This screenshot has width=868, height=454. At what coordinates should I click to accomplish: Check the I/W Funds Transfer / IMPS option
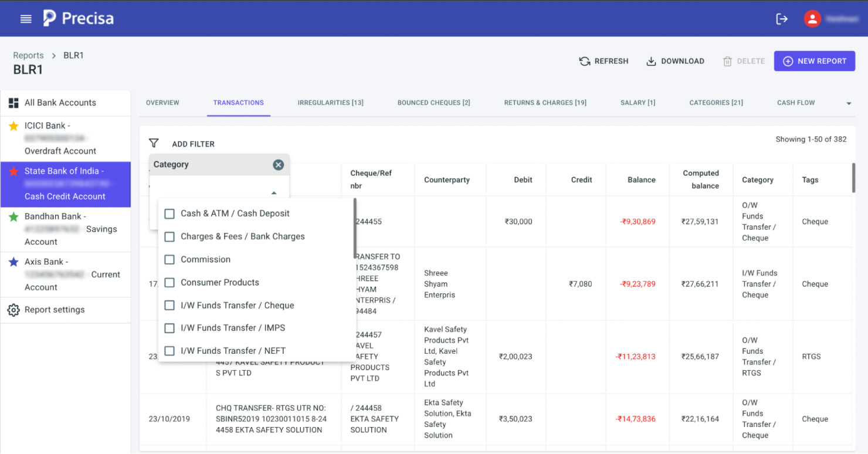[x=169, y=328]
